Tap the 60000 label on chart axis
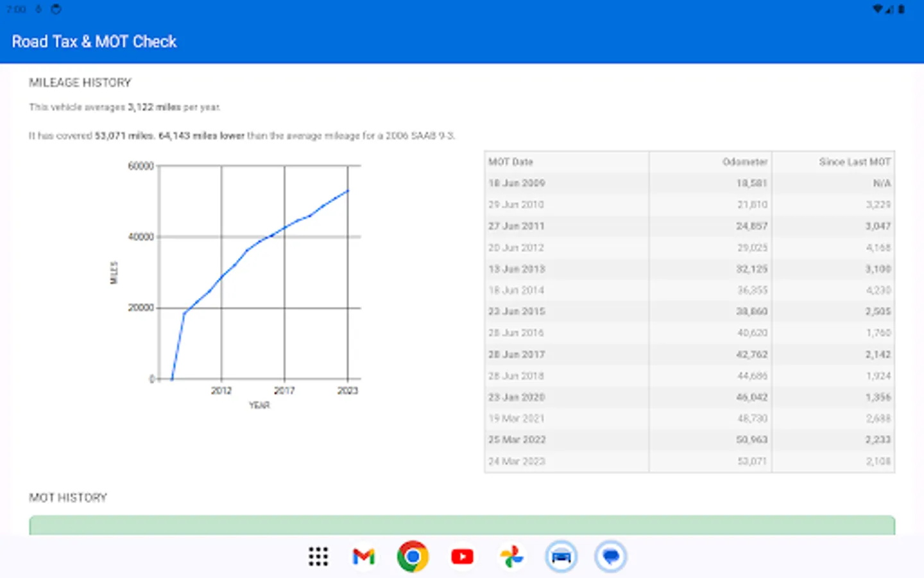This screenshot has height=578, width=924. tap(141, 166)
